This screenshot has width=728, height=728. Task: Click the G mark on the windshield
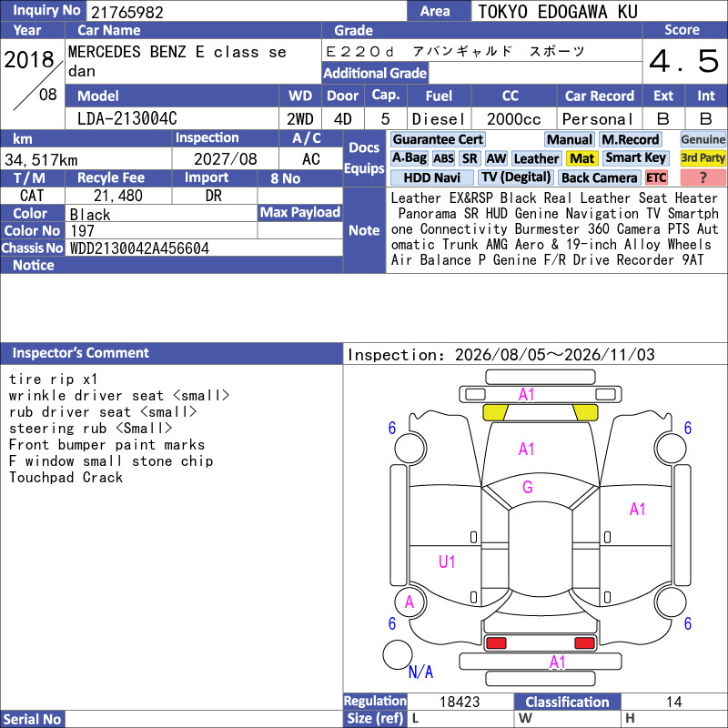(x=528, y=487)
